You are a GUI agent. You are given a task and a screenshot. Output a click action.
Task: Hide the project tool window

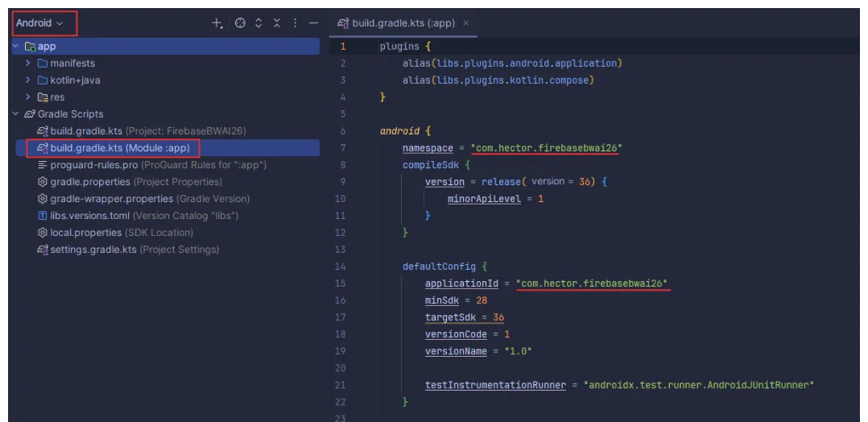pos(313,23)
